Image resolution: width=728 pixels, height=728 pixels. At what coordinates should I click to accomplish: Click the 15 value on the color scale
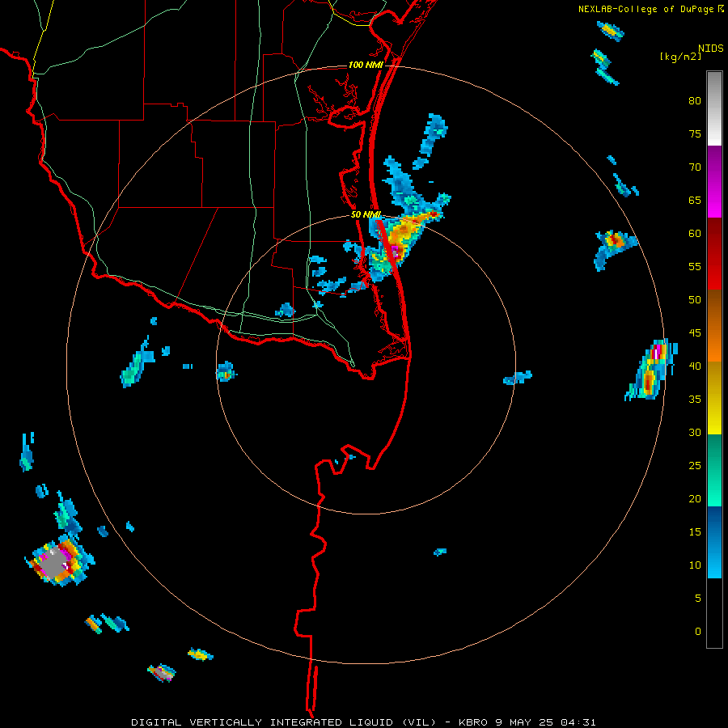695,532
